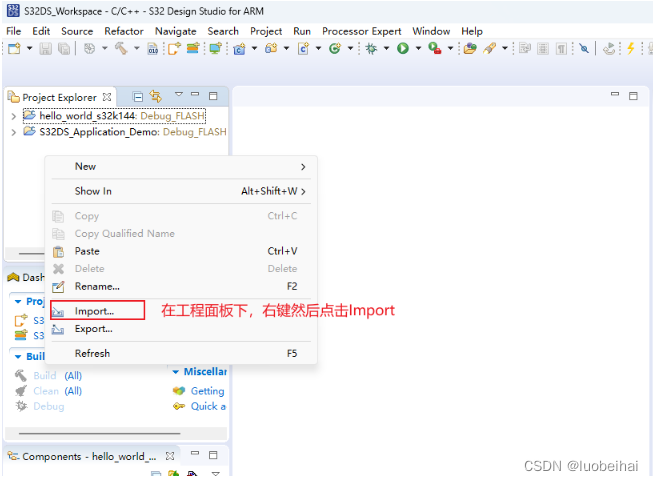Choose Refresh from the context menu

click(x=181, y=354)
